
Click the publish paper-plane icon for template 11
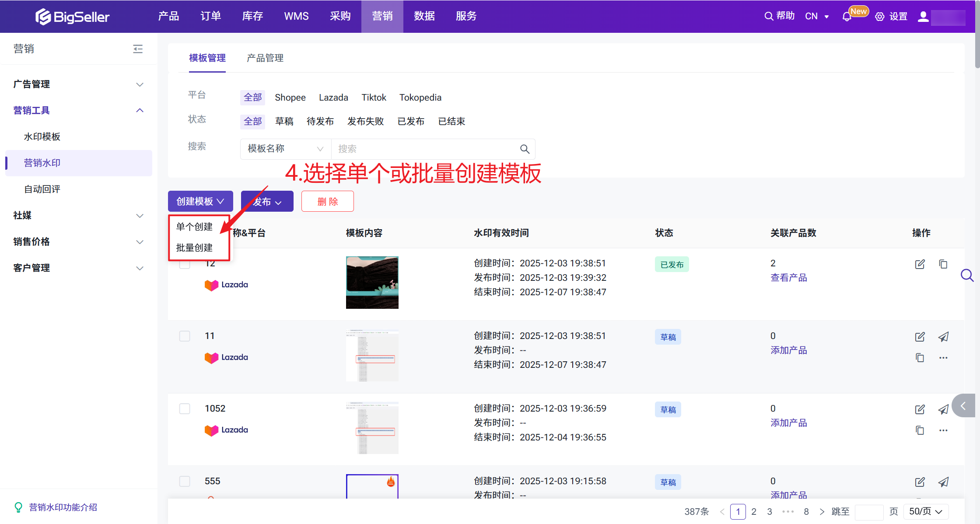(943, 337)
